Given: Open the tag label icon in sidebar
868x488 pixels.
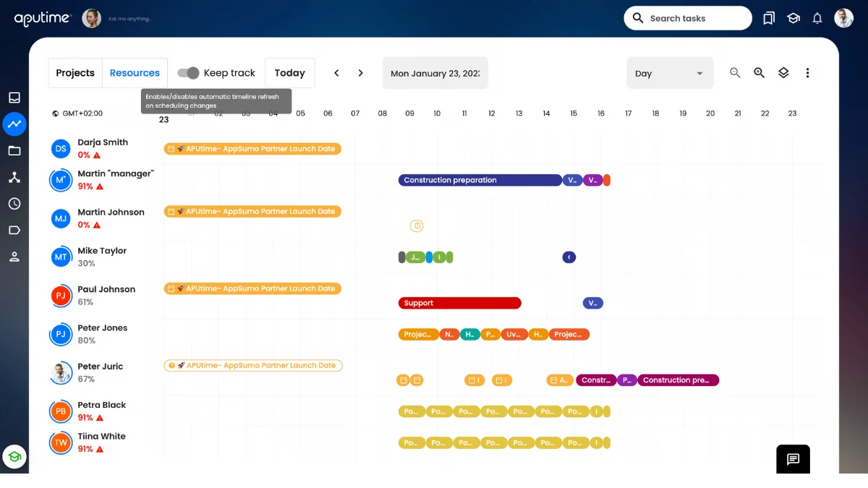Looking at the screenshot, I should click(14, 230).
